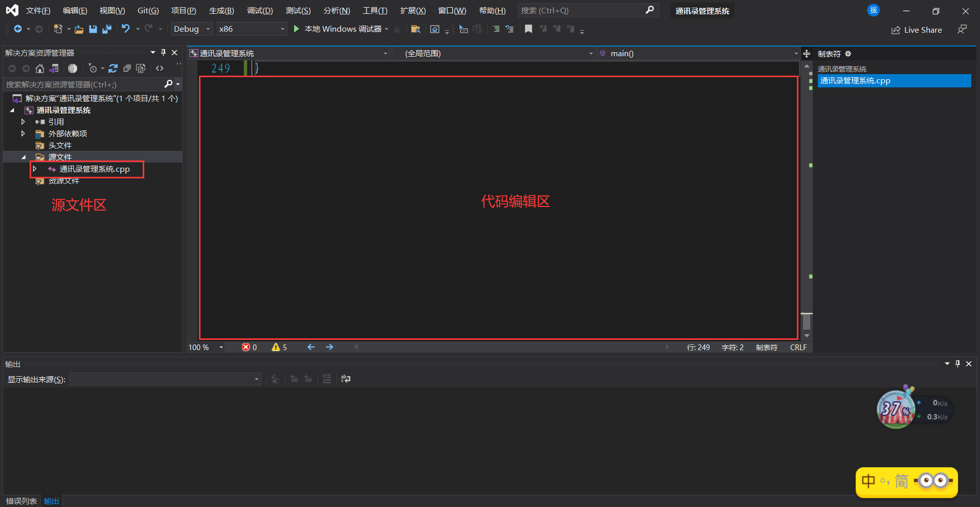The image size is (980, 507).
Task: Open the Git(G) menu
Action: click(x=148, y=11)
